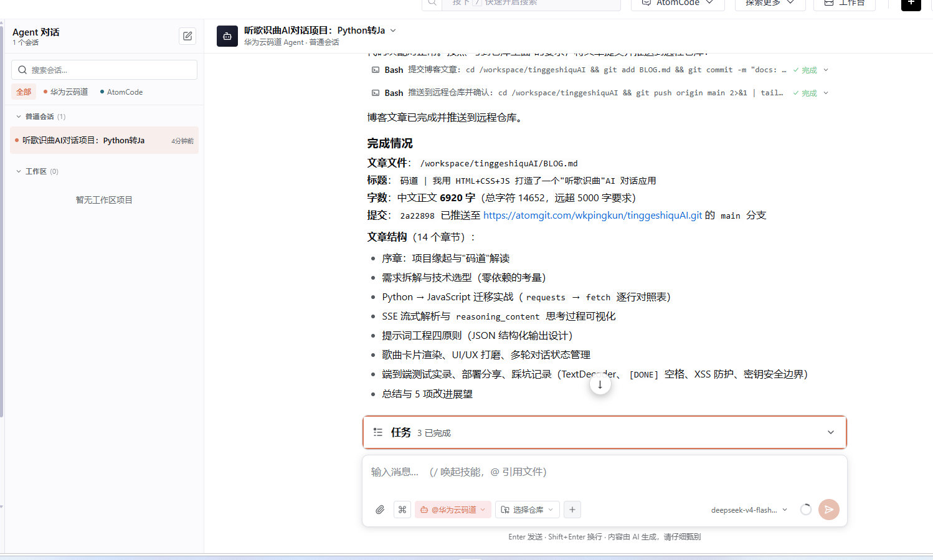Open the AtomCode dropdown in top bar
Image resolution: width=933 pixels, height=560 pixels.
(678, 3)
